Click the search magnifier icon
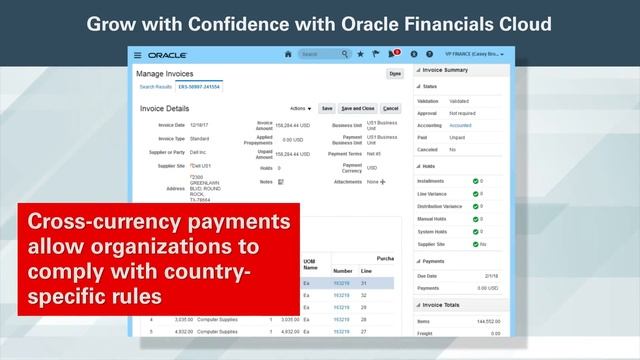The image size is (640, 360). (x=345, y=54)
